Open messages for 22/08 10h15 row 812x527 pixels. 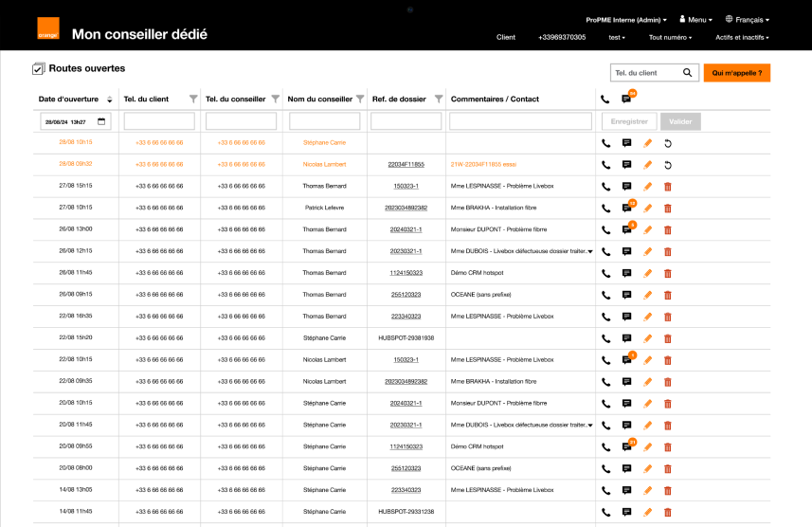[x=626, y=360]
